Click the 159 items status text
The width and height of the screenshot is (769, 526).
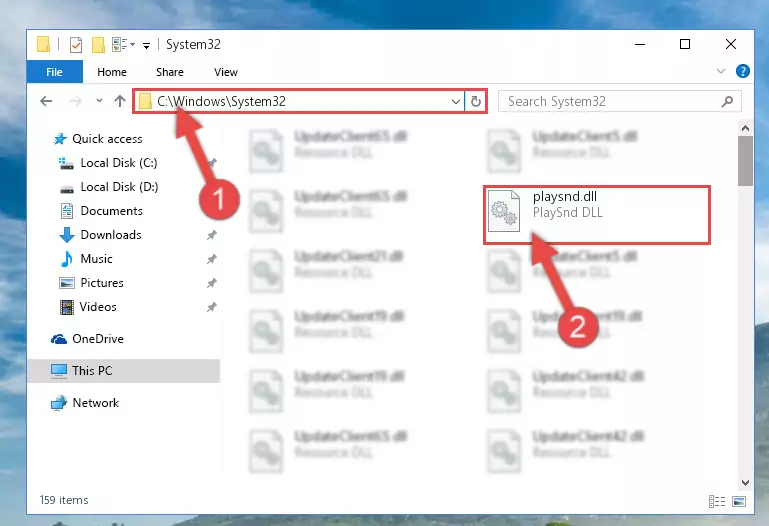pos(64,500)
